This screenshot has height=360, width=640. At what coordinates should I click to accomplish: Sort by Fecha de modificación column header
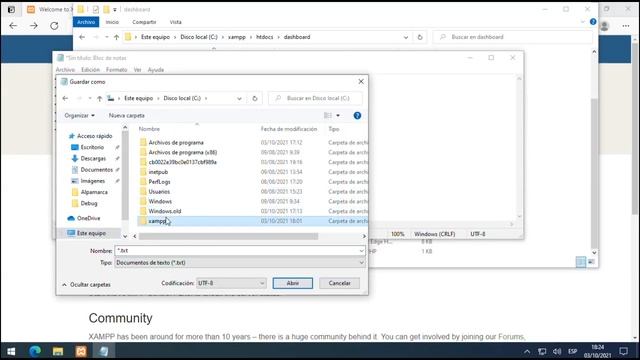[x=289, y=129]
